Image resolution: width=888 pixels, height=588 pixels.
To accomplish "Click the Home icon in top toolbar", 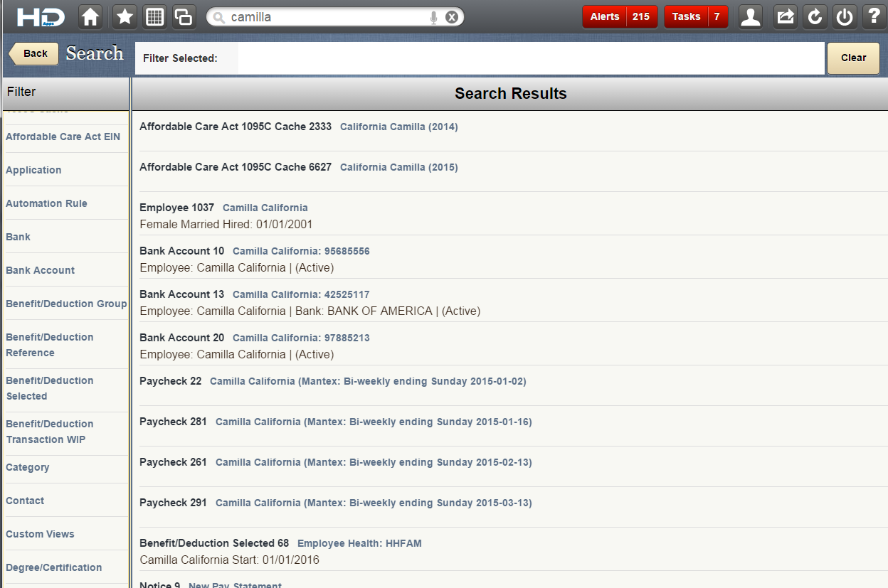I will (90, 17).
